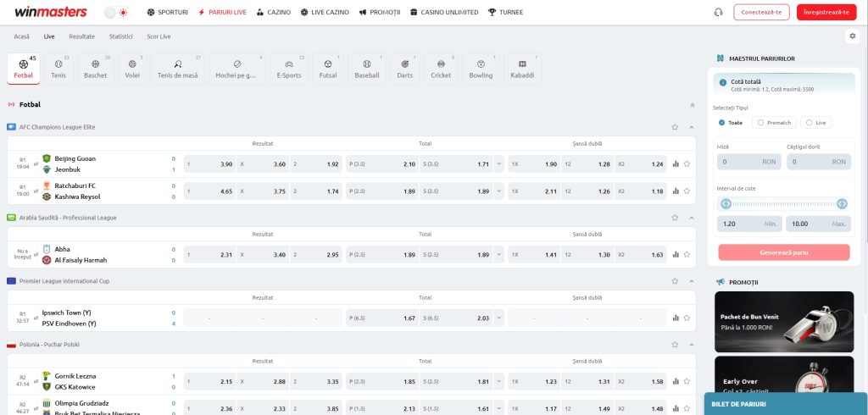This screenshot has width=868, height=415.
Task: Open the BILET DE PARIURI bet slip
Action: point(786,404)
